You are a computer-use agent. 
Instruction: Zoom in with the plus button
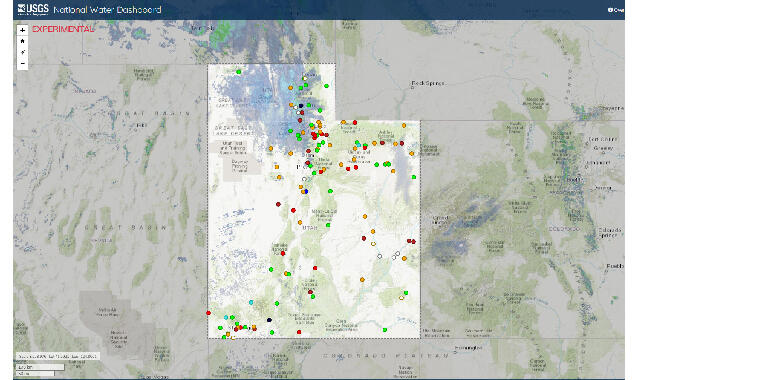click(x=22, y=30)
